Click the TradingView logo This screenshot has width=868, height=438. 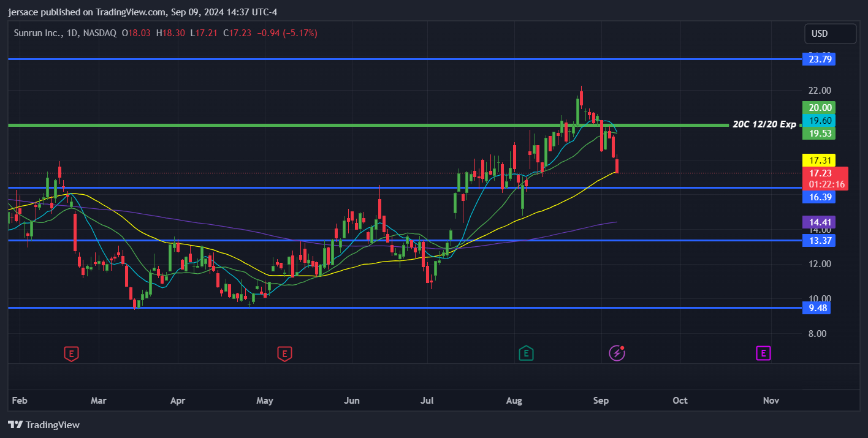click(x=44, y=425)
